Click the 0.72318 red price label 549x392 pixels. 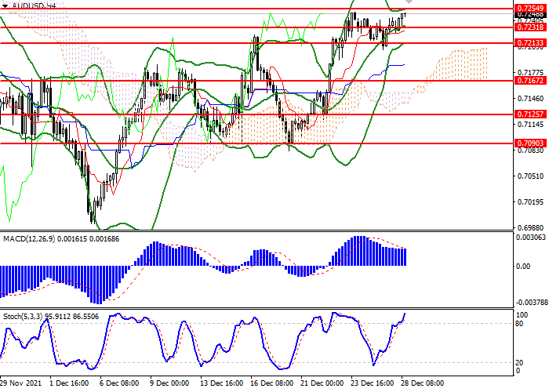(x=530, y=27)
